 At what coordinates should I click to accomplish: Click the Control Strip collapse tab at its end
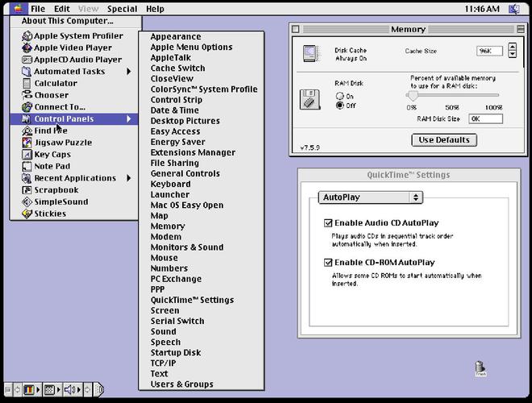point(99,390)
